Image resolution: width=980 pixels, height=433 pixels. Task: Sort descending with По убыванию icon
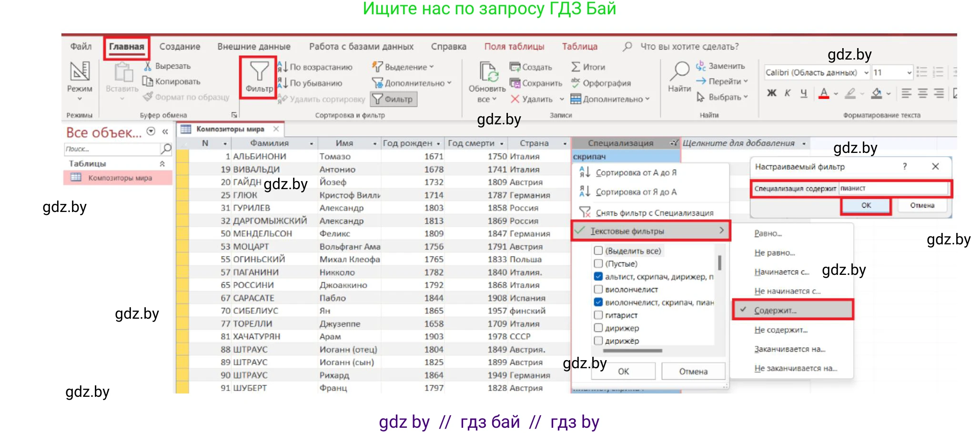click(x=281, y=83)
